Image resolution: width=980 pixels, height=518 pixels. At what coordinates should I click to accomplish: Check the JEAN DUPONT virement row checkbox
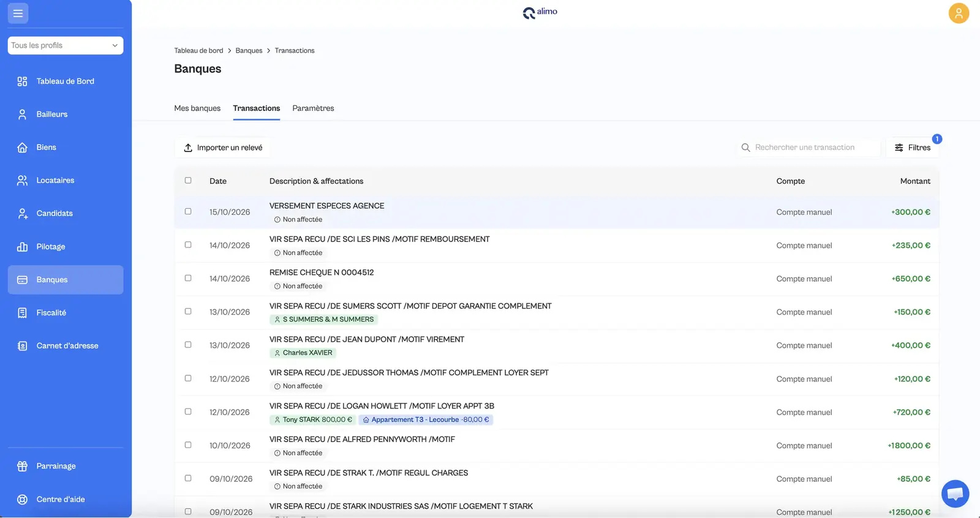[x=188, y=345]
